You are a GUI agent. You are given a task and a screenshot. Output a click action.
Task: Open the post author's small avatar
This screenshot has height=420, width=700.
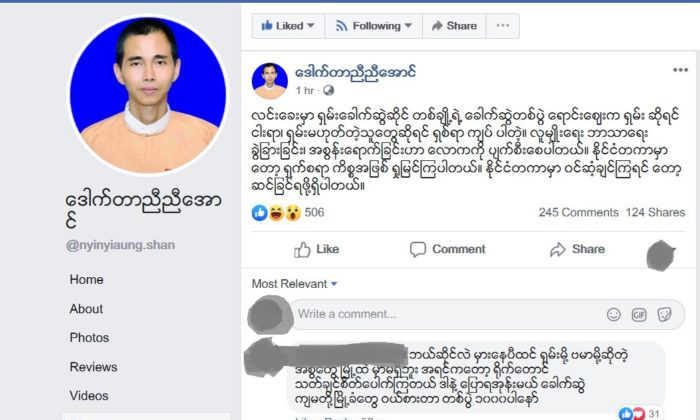tap(270, 80)
